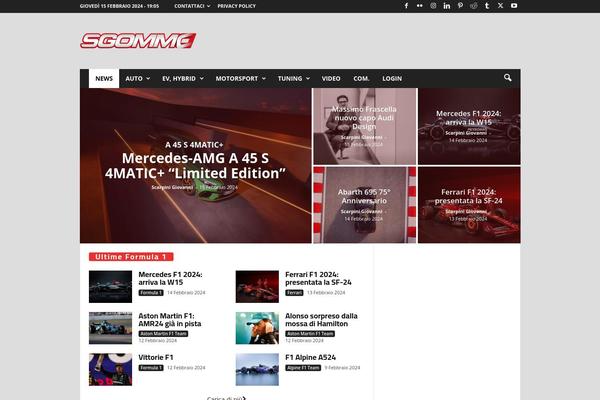Open the Instagram social icon

[433, 6]
